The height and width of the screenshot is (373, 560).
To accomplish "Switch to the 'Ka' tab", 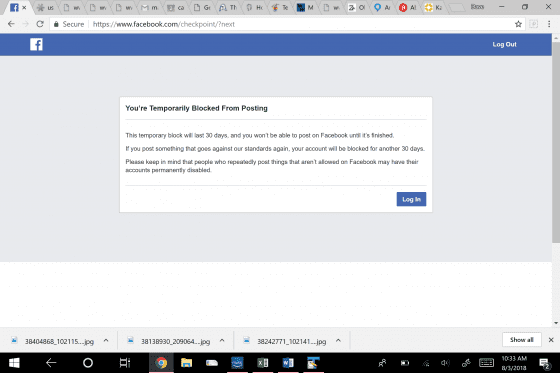I will 434,8.
